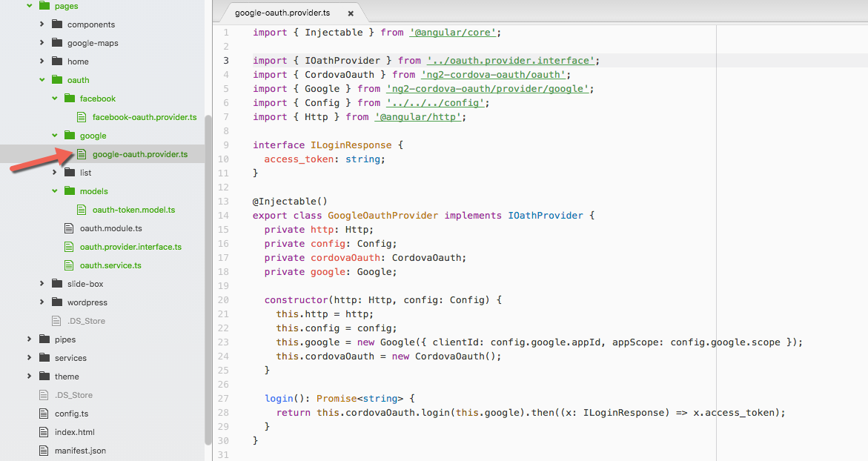Collapse the facebook folder arrow
The width and height of the screenshot is (868, 461).
point(54,98)
